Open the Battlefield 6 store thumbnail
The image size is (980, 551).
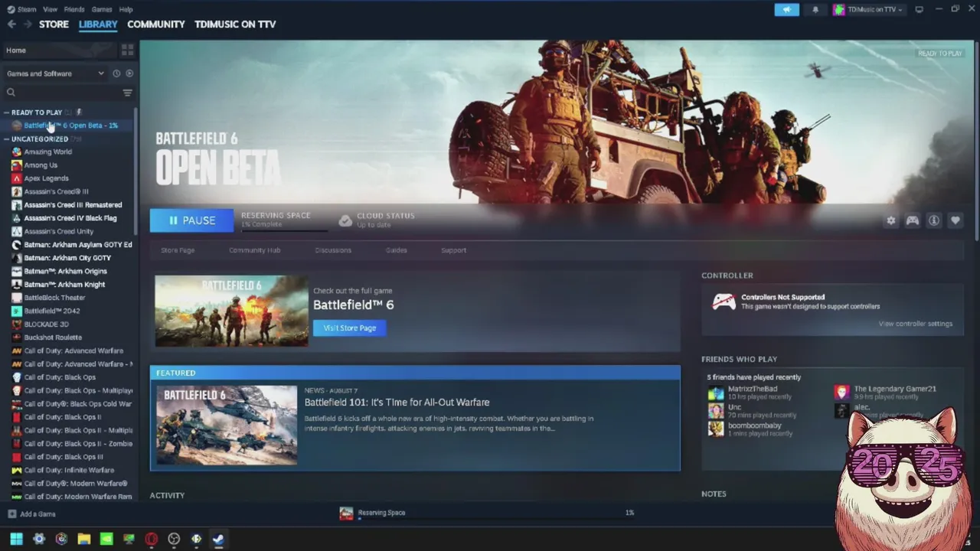click(x=231, y=311)
